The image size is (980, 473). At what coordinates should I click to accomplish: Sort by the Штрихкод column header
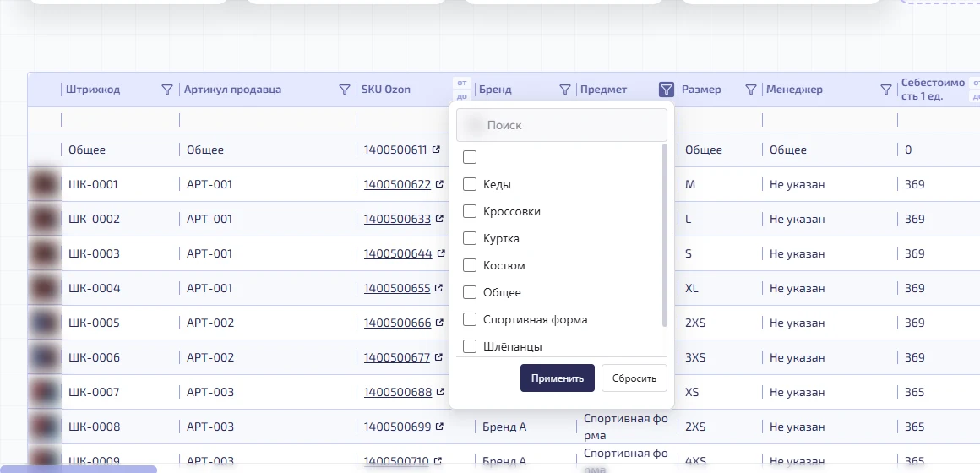point(93,90)
